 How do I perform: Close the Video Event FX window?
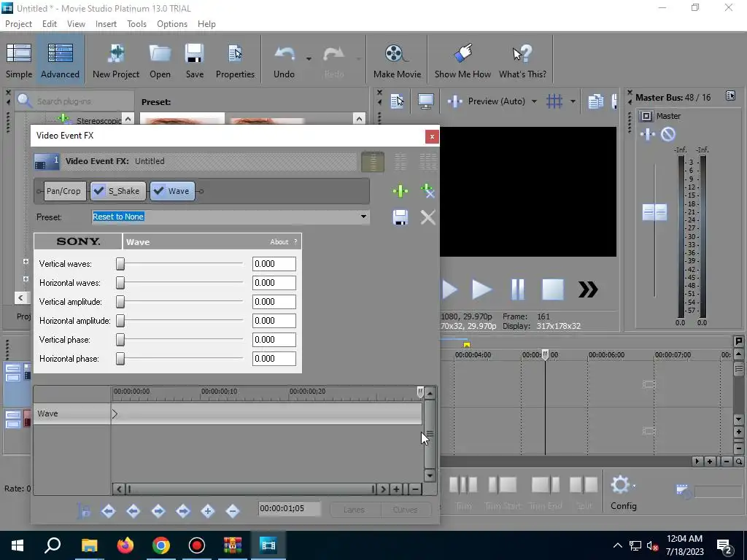pos(432,136)
